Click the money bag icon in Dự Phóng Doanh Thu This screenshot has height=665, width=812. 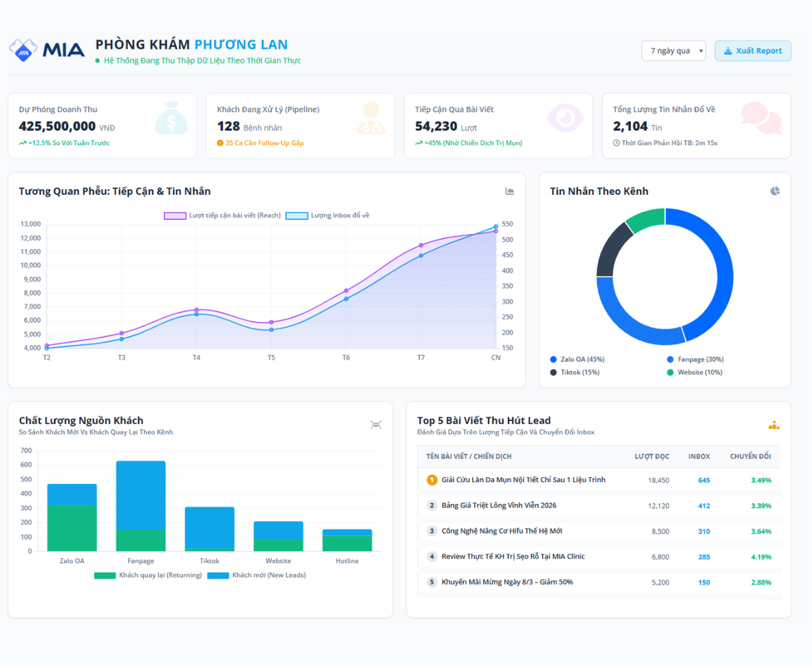point(171,118)
